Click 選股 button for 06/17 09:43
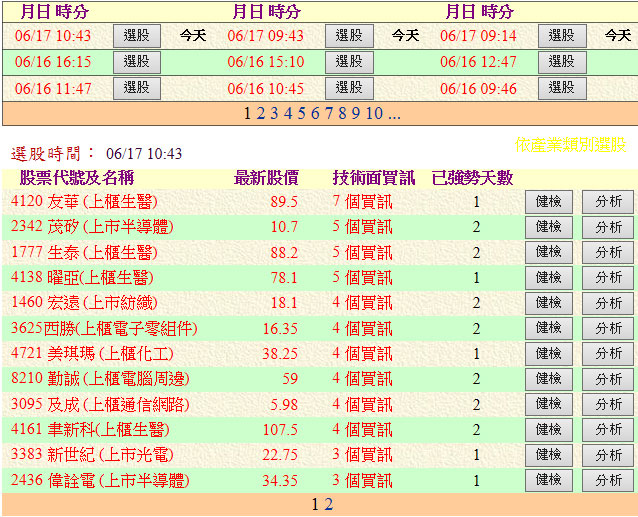 coord(349,36)
